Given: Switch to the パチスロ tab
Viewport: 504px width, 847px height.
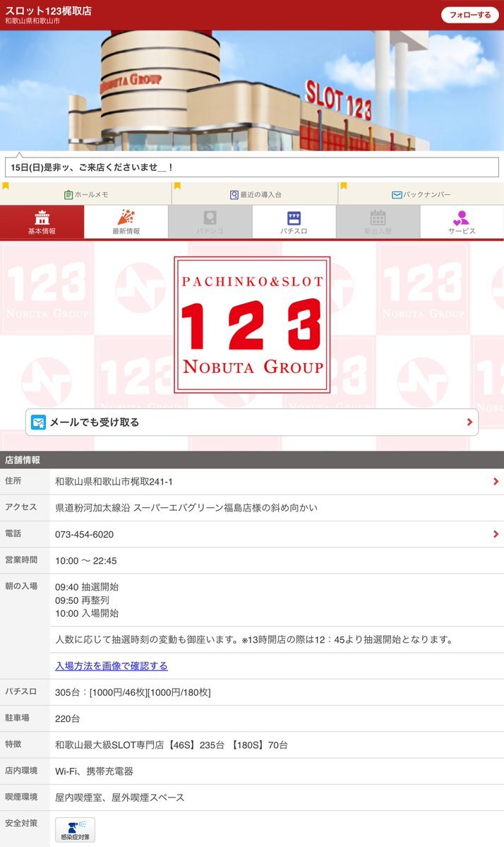Looking at the screenshot, I should (x=294, y=222).
